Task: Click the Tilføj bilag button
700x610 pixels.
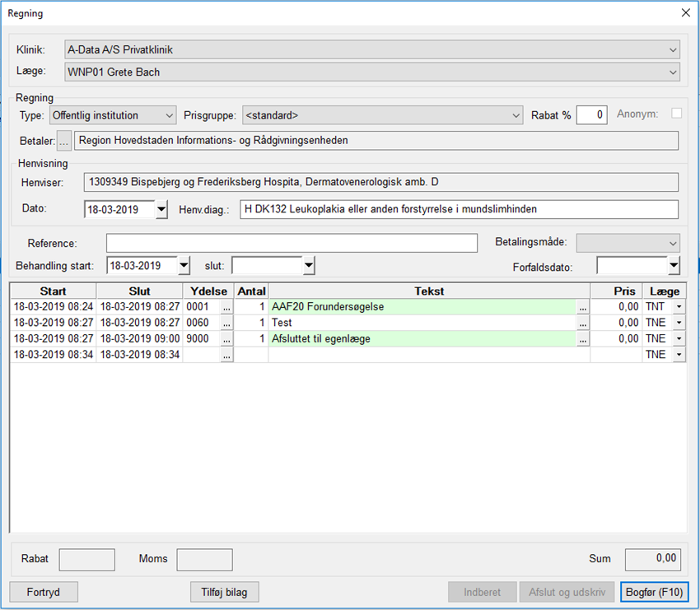Action: click(x=224, y=592)
